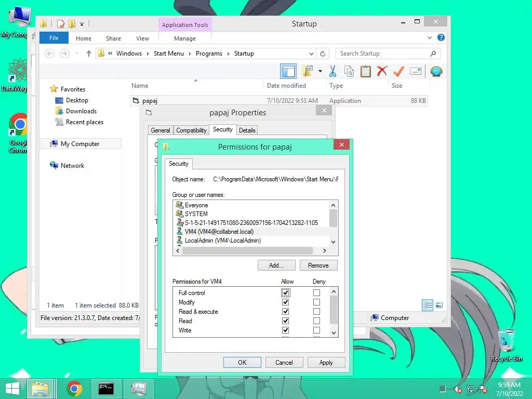This screenshot has height=399, width=532.
Task: Check Deny box for Modify
Action: pyautogui.click(x=316, y=302)
